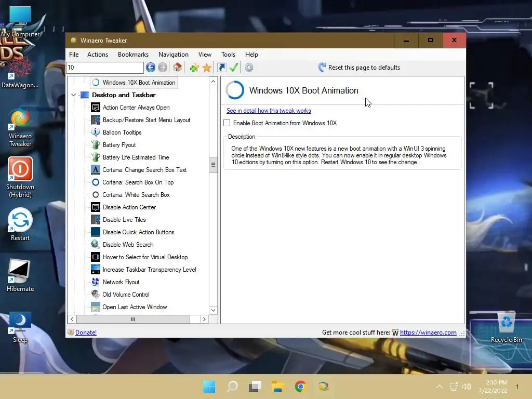This screenshot has width=532, height=399.
Task: Open settings gear icon in toolbar
Action: tap(249, 68)
